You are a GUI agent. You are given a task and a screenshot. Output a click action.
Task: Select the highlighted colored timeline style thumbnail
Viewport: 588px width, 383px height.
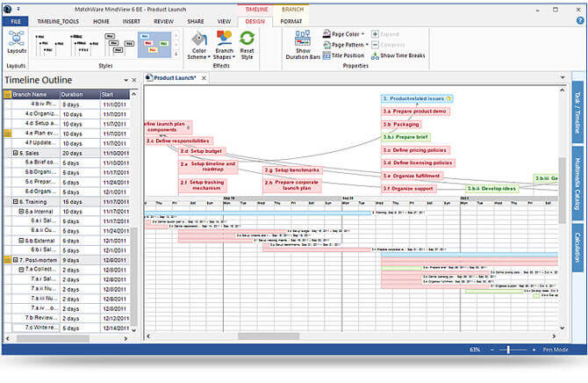pyautogui.click(x=154, y=45)
